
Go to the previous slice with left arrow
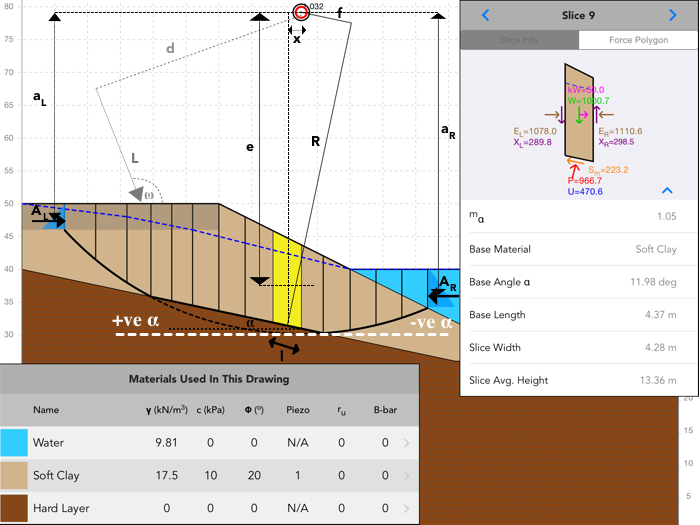coord(486,15)
